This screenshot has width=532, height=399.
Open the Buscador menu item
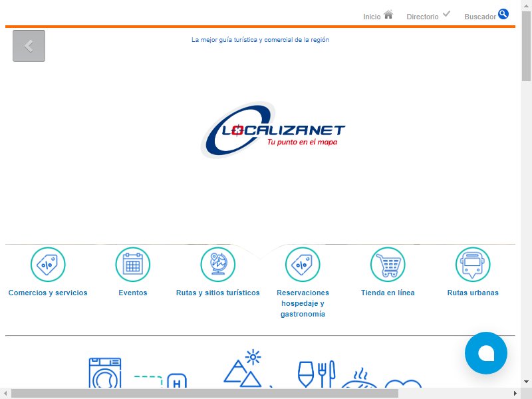(x=480, y=17)
